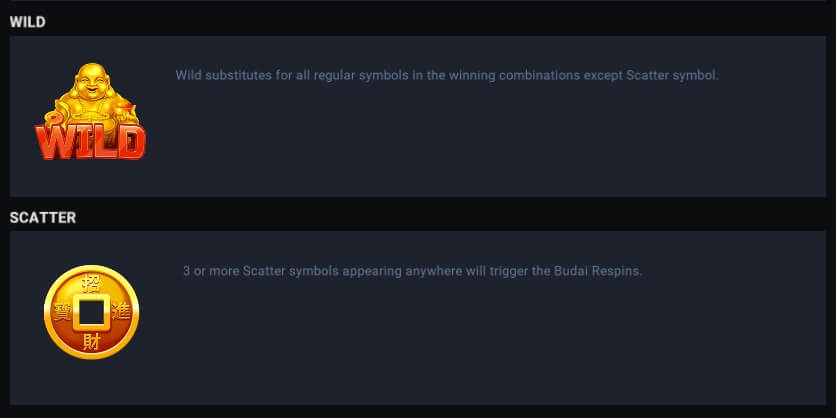Click the WILD section heading
The height and width of the screenshot is (418, 836).
tap(28, 22)
